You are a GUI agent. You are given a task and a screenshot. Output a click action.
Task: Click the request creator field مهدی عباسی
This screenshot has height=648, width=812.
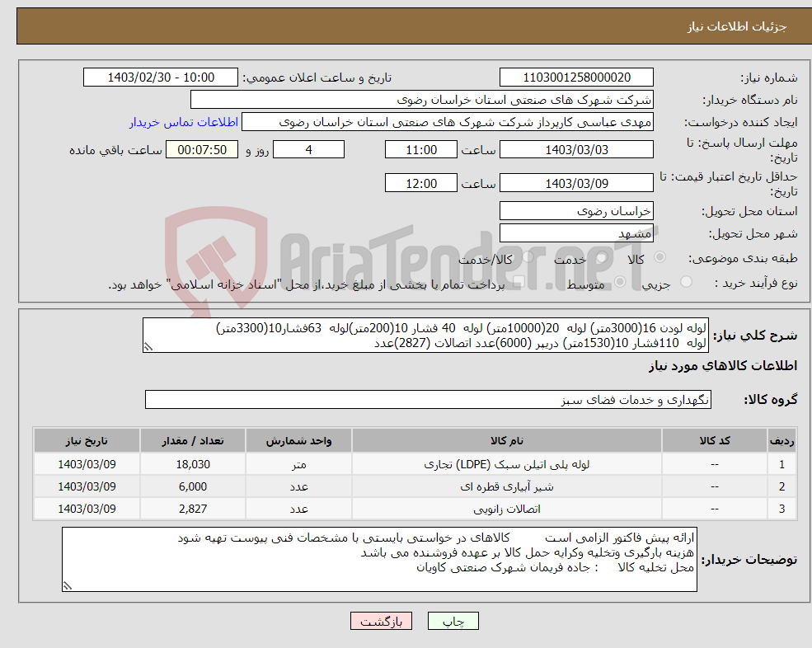[448, 122]
